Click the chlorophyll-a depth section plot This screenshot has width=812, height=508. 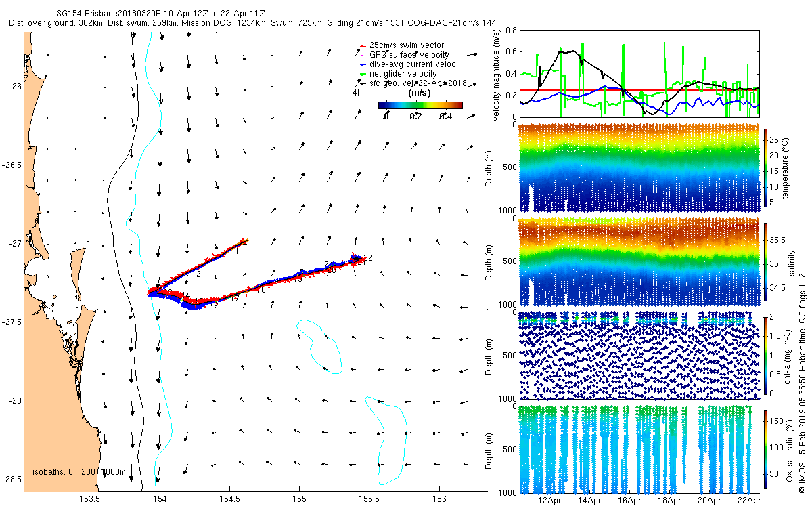(638, 355)
